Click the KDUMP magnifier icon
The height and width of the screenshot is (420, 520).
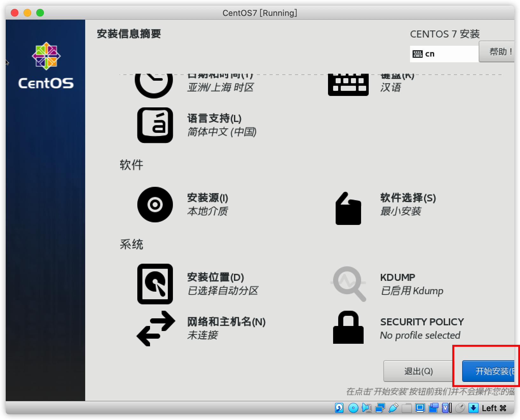[x=349, y=284]
